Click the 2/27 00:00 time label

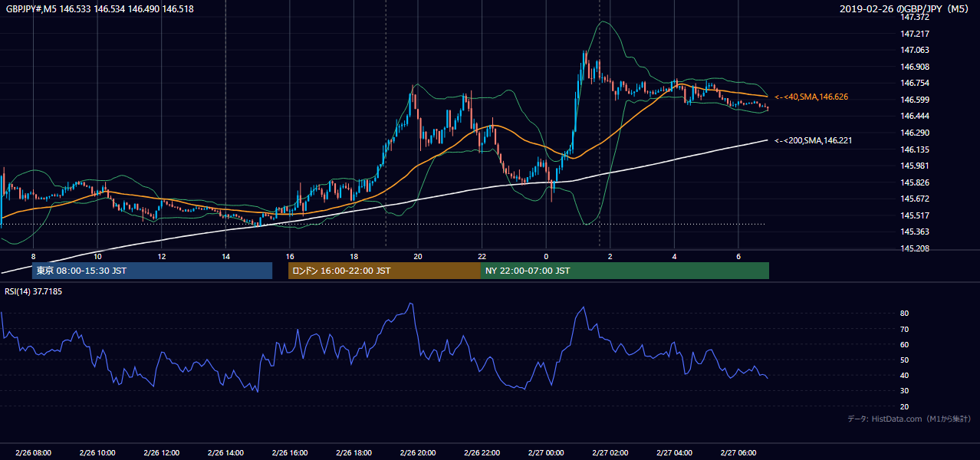click(546, 452)
